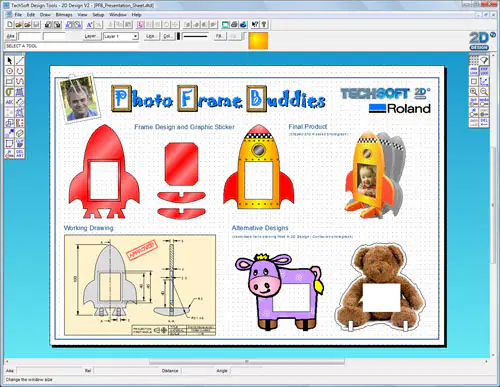Pick the circle drawing tool
Image resolution: width=500 pixels, height=387 pixels.
[x=9, y=71]
